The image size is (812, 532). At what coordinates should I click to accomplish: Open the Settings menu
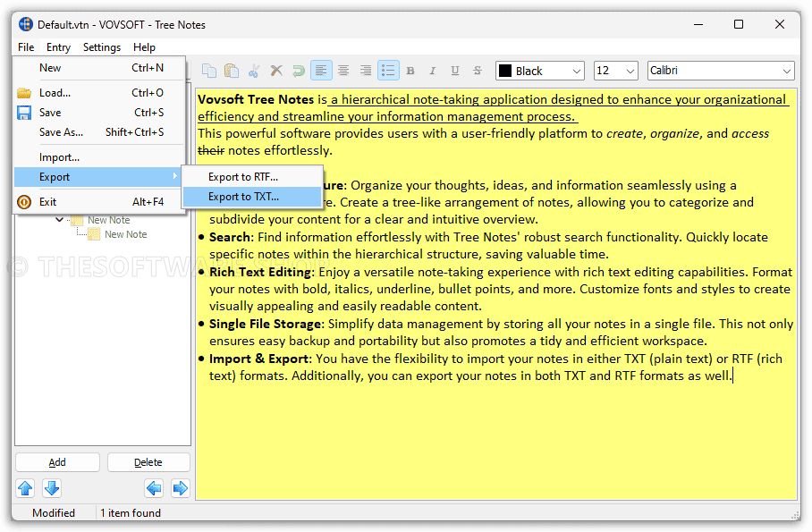[102, 47]
